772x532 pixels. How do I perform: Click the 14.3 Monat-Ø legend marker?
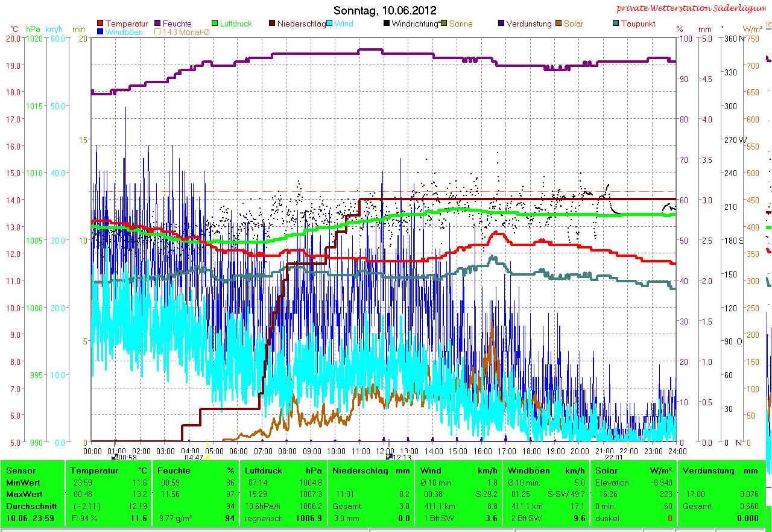[158, 32]
